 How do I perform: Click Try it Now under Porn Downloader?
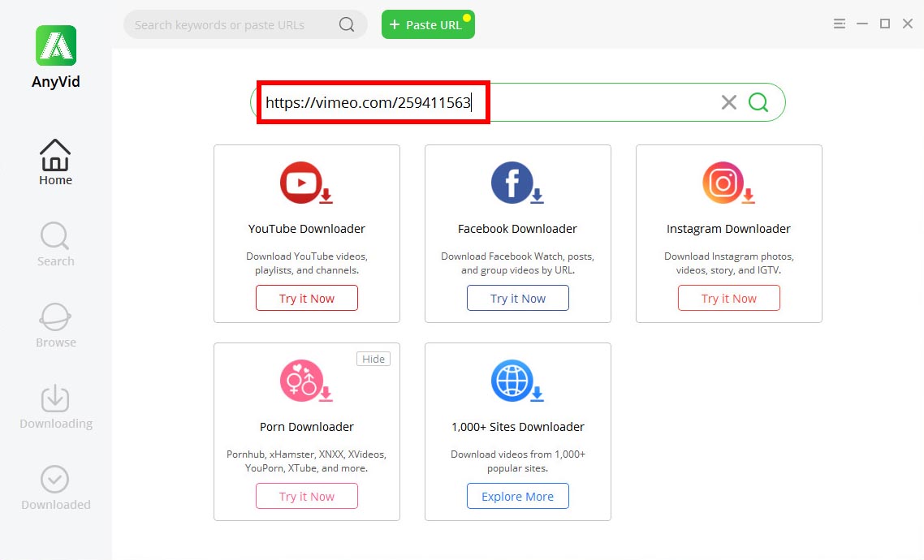pos(306,496)
